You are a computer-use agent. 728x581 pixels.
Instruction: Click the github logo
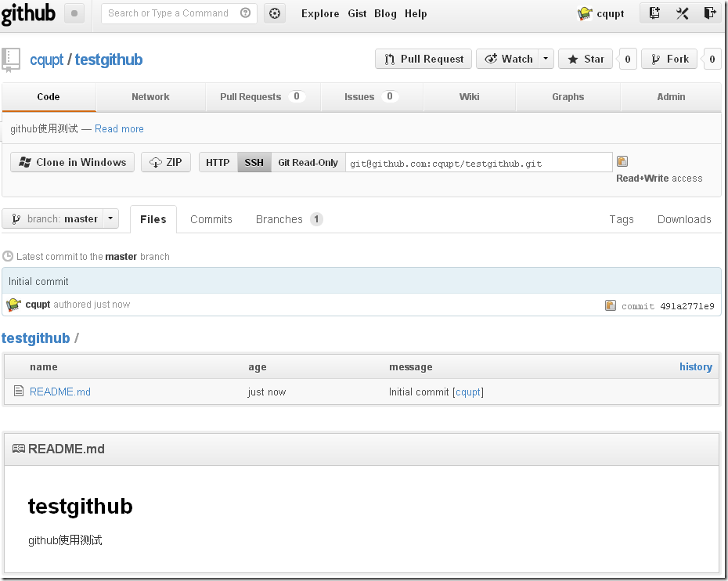pos(28,13)
